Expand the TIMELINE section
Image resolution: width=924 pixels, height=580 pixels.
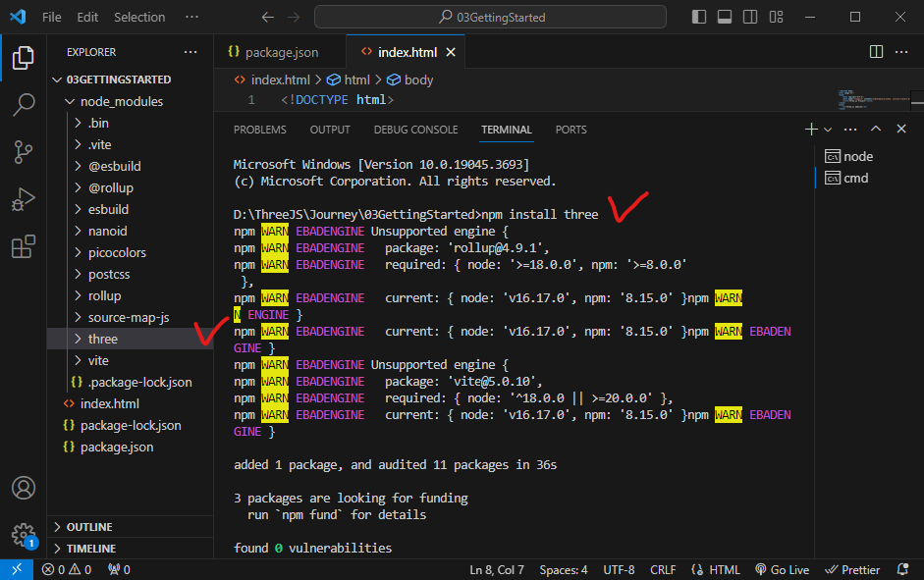(131, 549)
